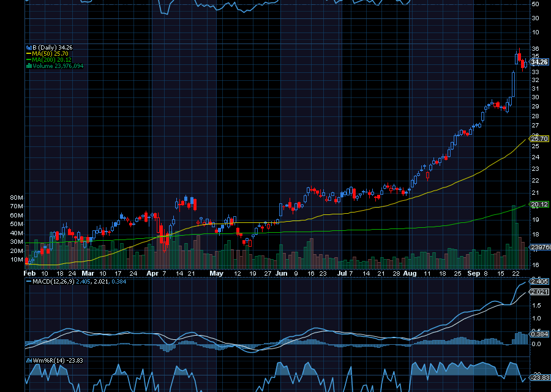The width and height of the screenshot is (551, 392).
Task: Click the 40M volume axis label
Action: pyautogui.click(x=17, y=233)
